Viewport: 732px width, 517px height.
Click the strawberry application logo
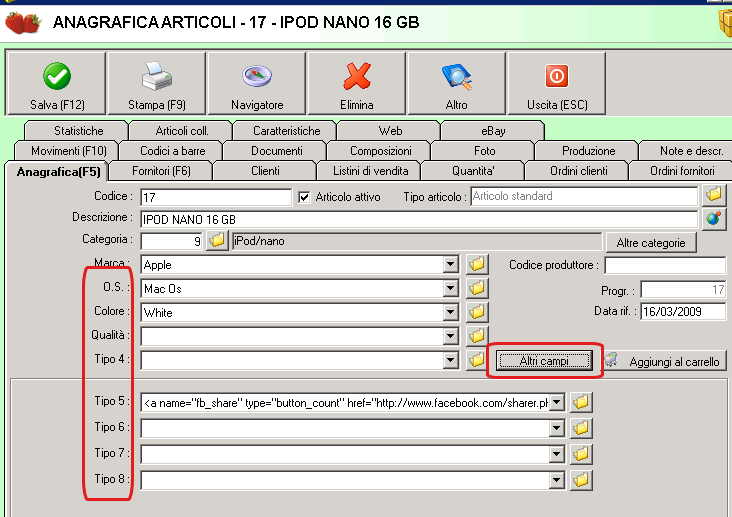(23, 22)
